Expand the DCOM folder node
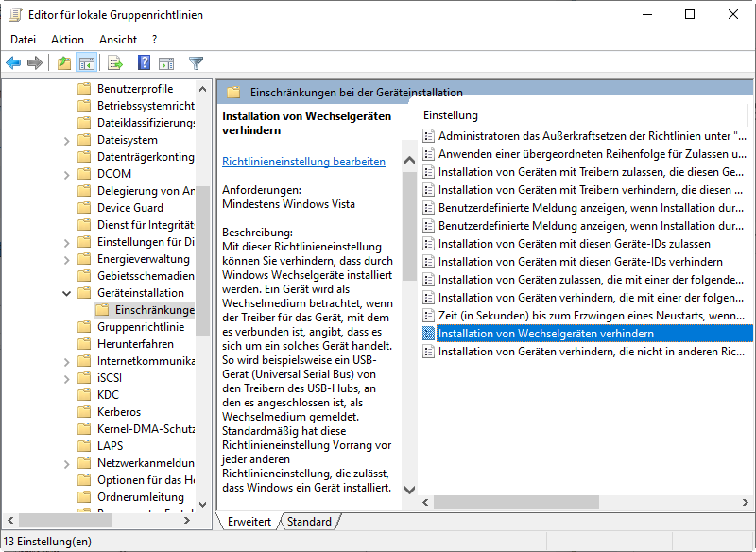The image size is (756, 552). [66, 174]
